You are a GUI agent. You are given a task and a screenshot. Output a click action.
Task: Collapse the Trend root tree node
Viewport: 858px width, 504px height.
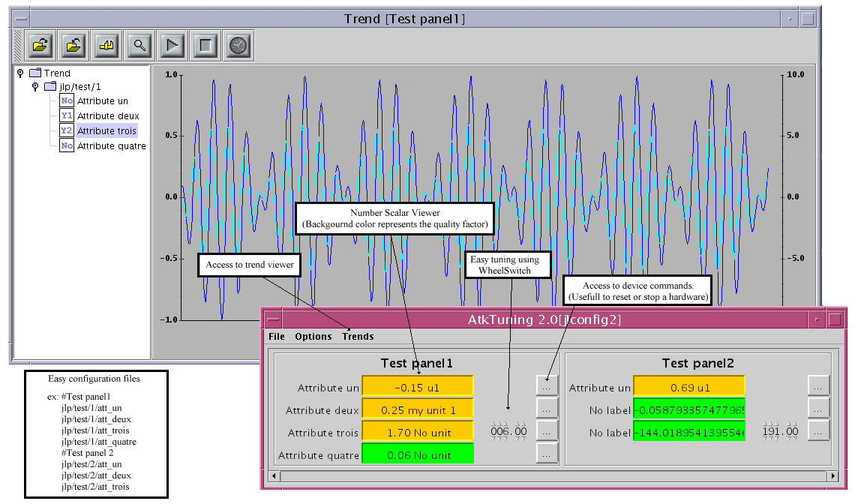20,73
